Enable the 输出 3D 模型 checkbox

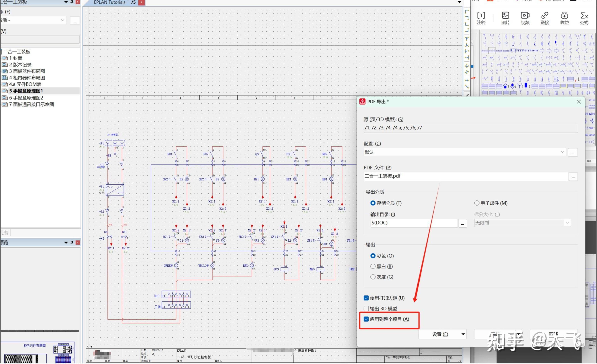[x=366, y=309]
